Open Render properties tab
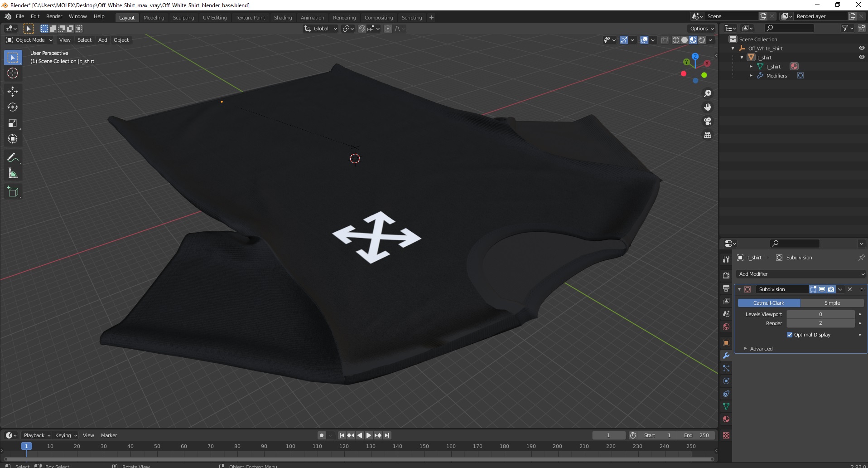This screenshot has width=868, height=468. click(x=726, y=276)
